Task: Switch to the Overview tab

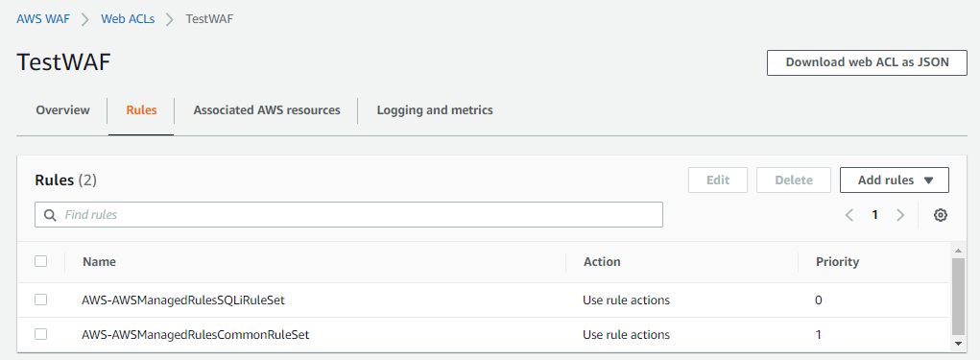Action: point(62,110)
